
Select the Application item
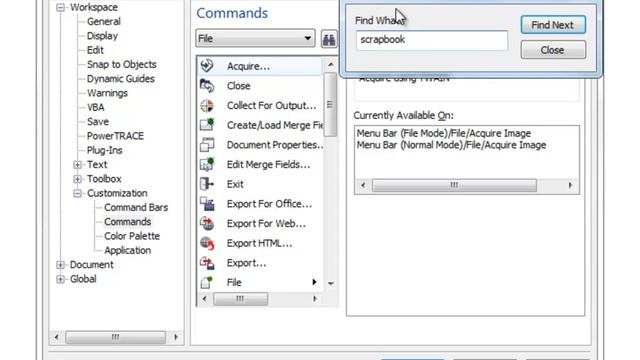(127, 250)
